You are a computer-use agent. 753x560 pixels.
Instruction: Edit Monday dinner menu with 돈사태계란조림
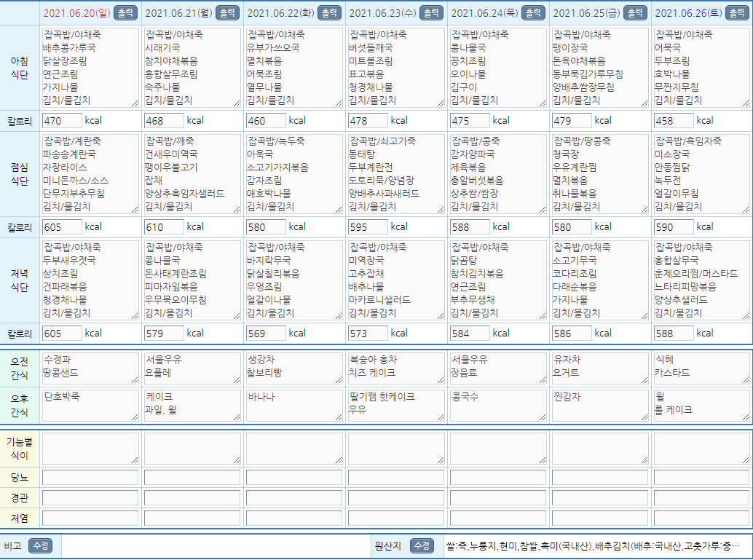[x=192, y=280]
